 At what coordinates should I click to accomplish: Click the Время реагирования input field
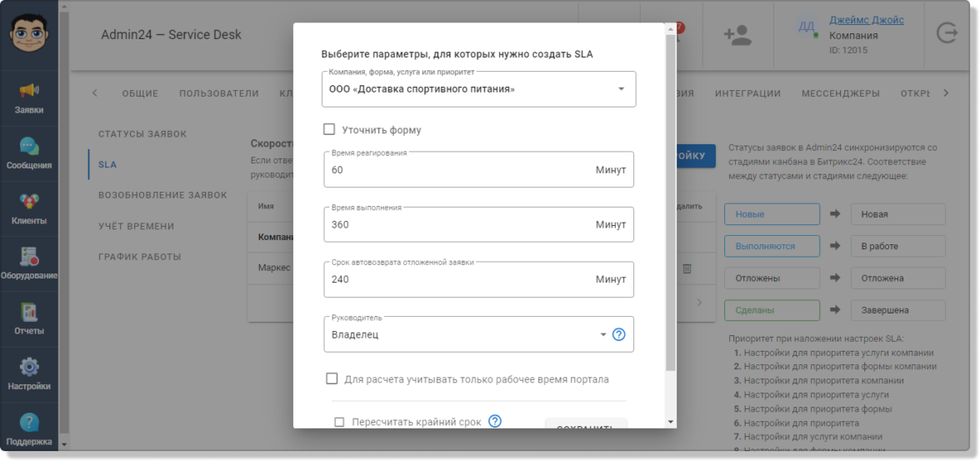click(x=478, y=169)
